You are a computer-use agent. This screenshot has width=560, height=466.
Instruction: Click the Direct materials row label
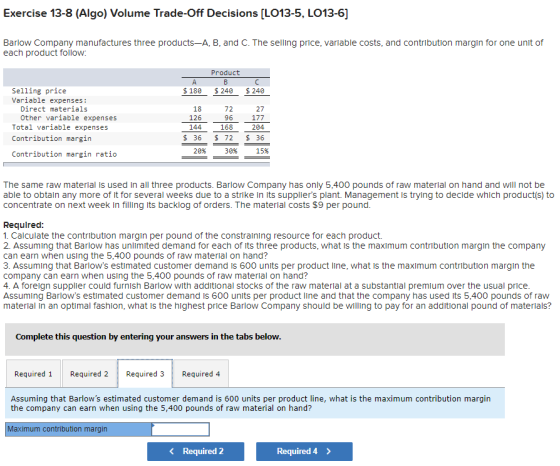54,109
